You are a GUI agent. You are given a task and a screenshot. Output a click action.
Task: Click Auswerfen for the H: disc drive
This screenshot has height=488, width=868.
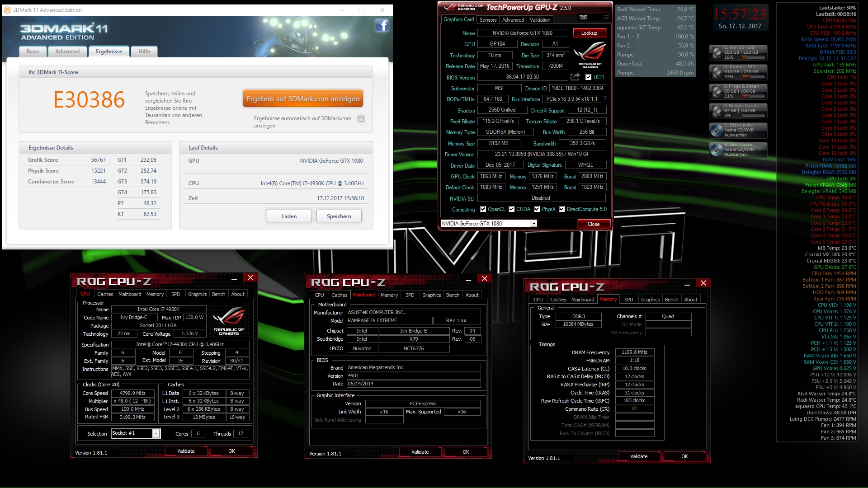(x=735, y=155)
